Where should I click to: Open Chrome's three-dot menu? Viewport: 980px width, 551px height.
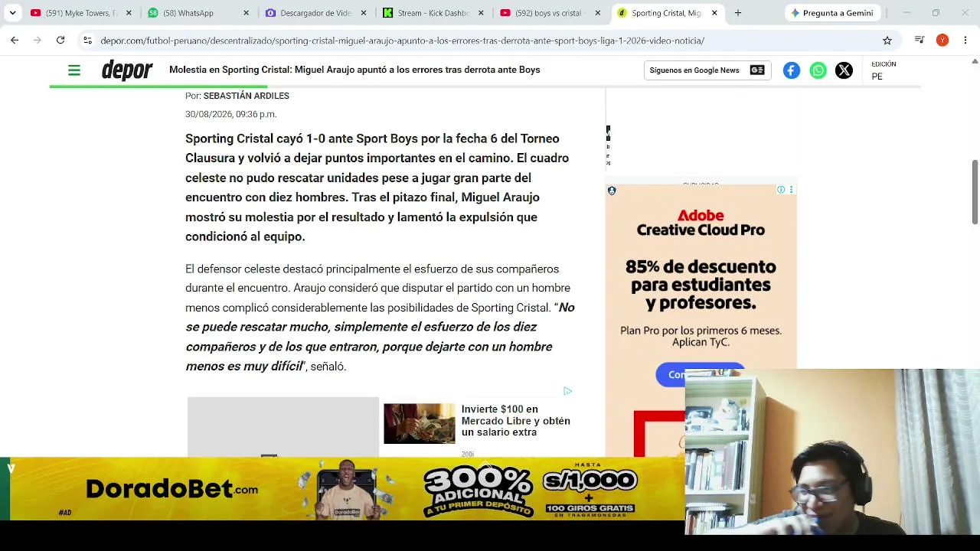(x=965, y=41)
